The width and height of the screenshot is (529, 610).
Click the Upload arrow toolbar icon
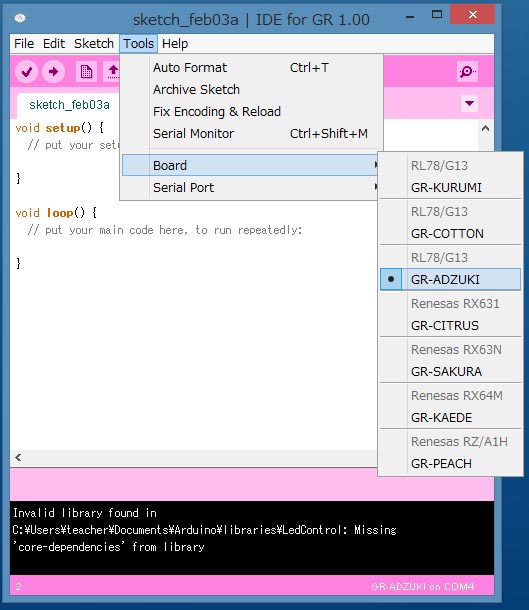click(53, 72)
